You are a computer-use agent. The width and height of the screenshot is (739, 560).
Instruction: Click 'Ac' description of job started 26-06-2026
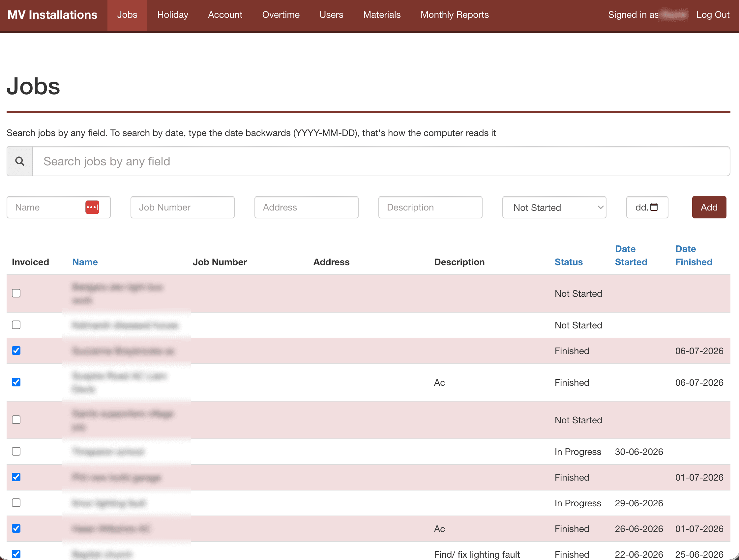point(439,529)
